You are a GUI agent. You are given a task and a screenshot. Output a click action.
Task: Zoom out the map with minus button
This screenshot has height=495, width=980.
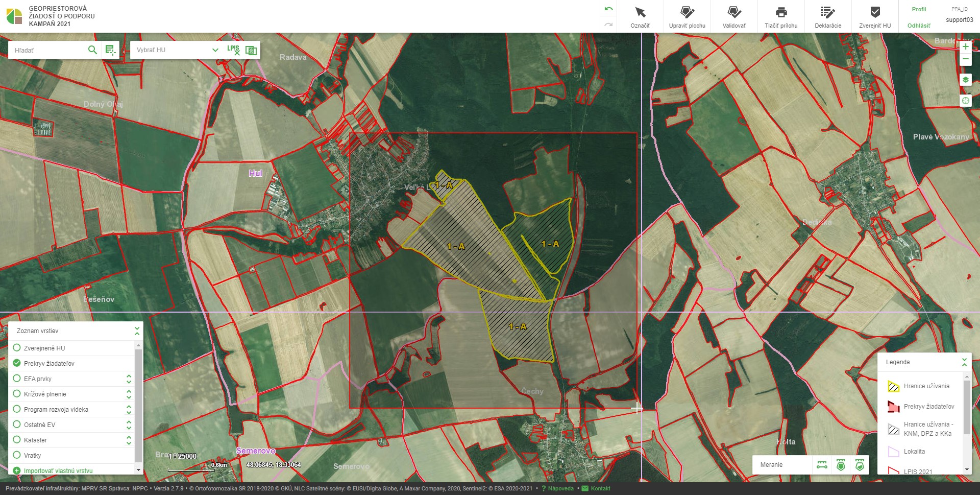coord(965,59)
